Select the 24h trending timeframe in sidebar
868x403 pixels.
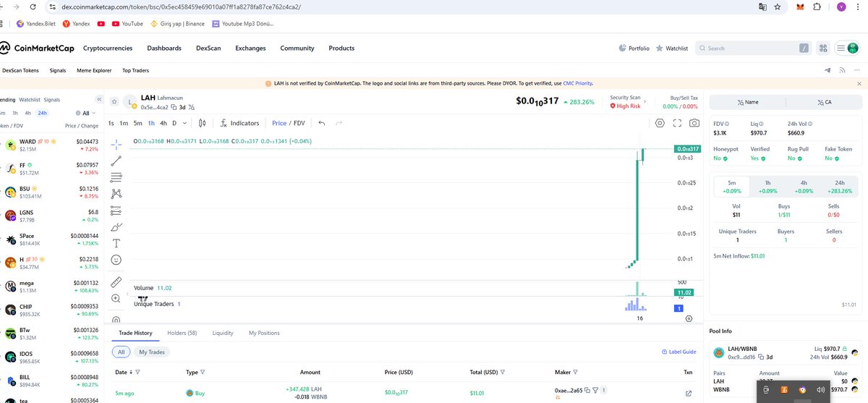43,113
